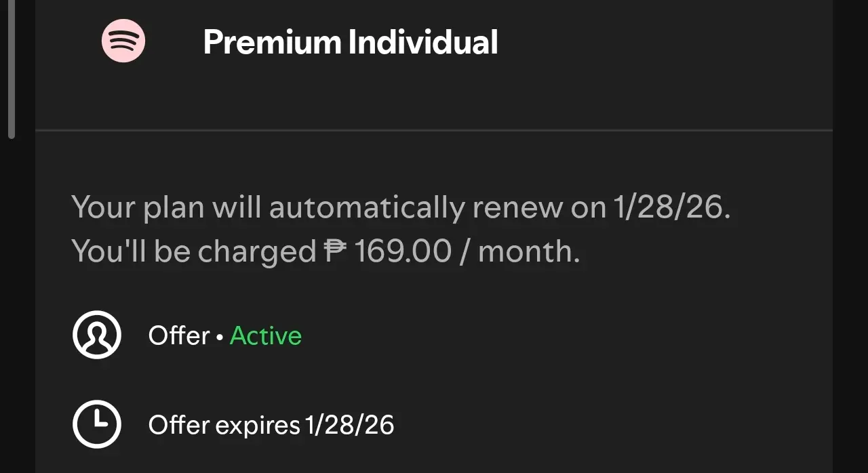This screenshot has width=868, height=473.
Task: Click the pink Spotify logo icon
Action: click(123, 41)
